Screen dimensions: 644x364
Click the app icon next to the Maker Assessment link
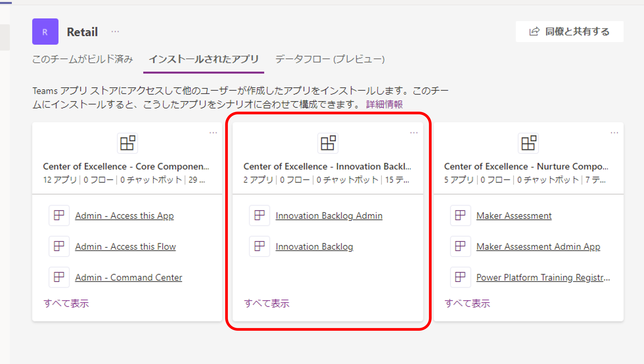click(460, 215)
